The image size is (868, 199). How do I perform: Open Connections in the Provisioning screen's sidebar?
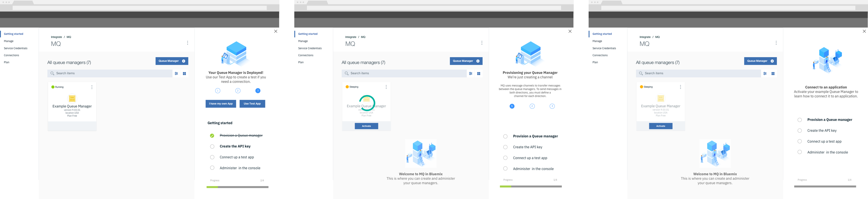tap(306, 55)
